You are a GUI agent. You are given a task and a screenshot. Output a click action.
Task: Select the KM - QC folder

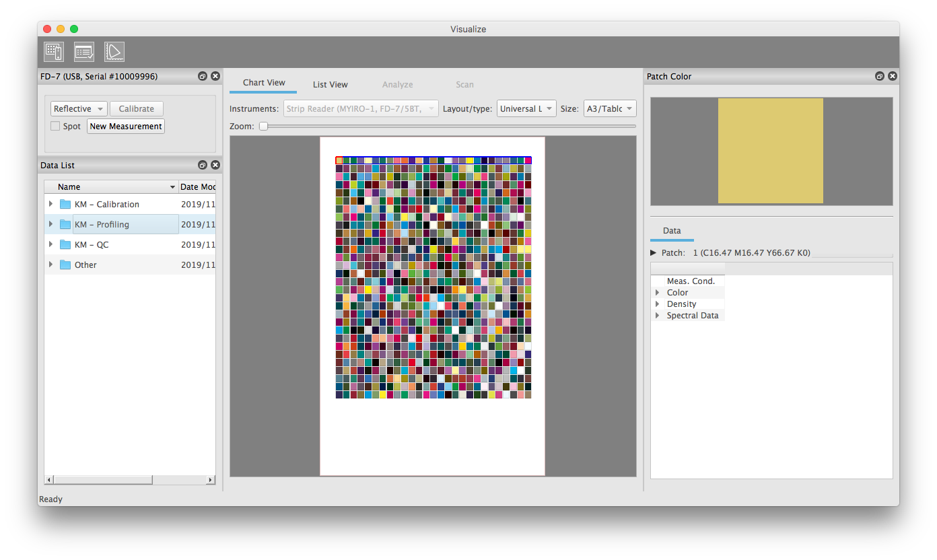(x=92, y=245)
